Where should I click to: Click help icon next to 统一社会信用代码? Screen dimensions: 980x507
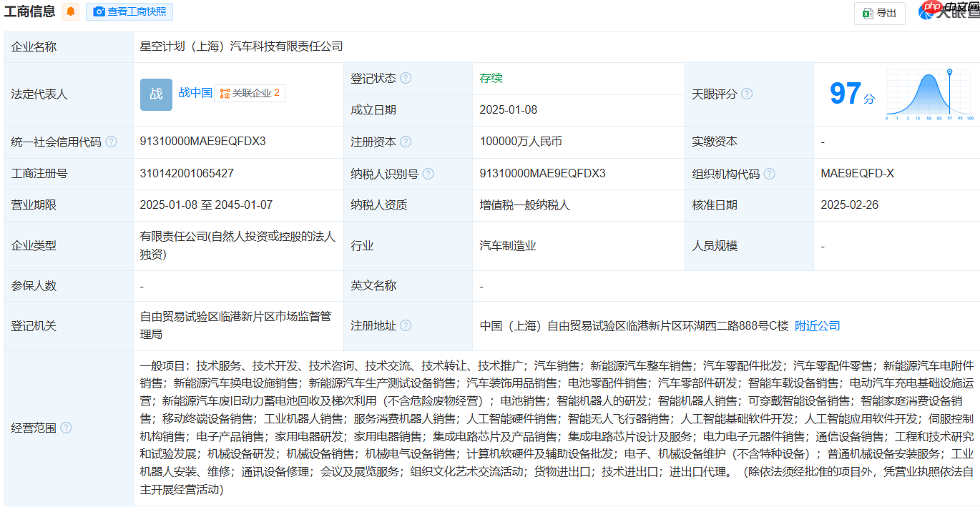111,142
